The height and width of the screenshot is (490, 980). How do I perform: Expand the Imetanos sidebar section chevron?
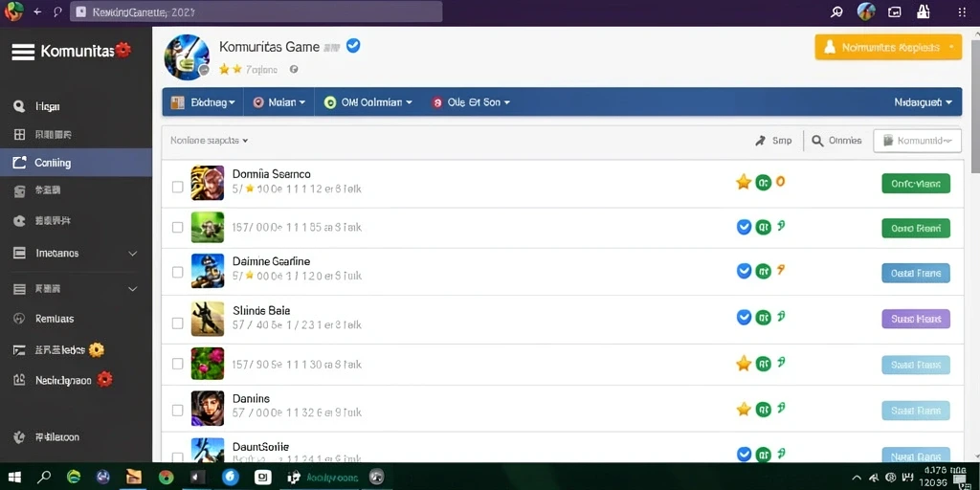132,254
